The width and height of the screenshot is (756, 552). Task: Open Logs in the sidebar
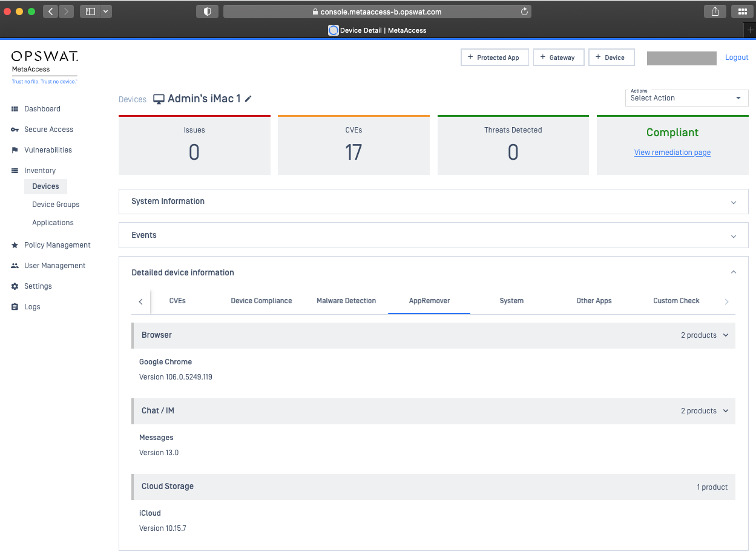tap(32, 307)
